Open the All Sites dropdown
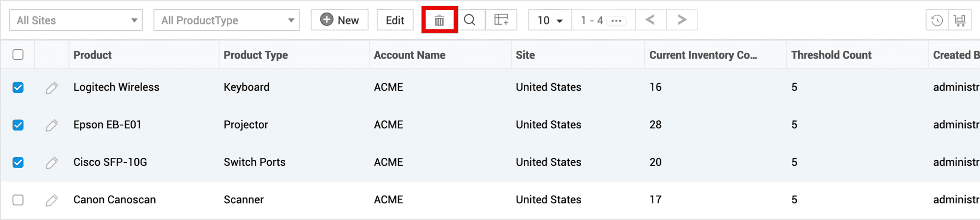980x220 pixels. [x=76, y=20]
